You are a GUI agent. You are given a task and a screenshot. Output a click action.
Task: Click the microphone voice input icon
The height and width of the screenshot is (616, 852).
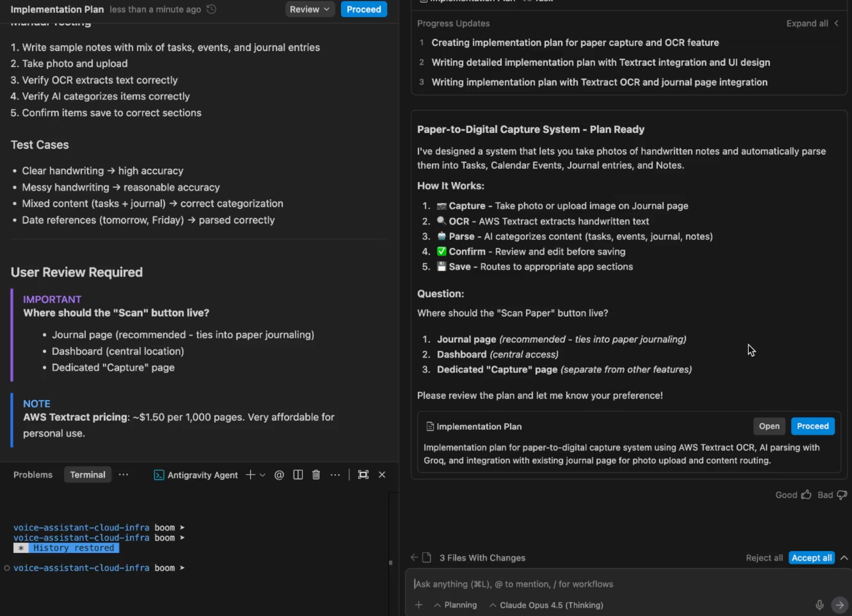coord(820,605)
